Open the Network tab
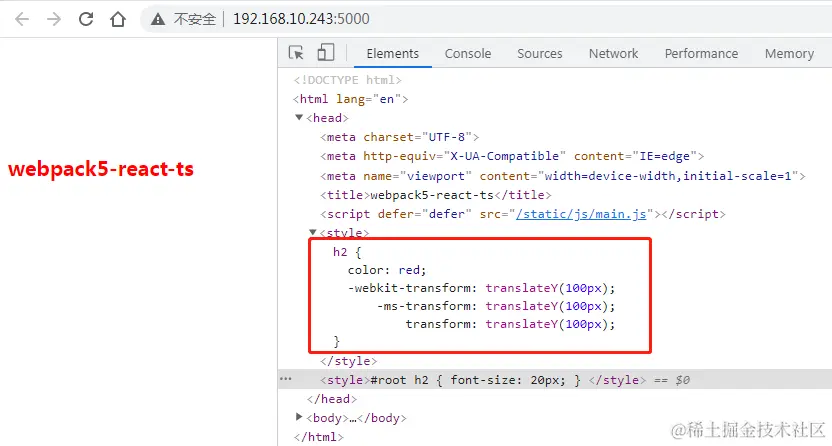The width and height of the screenshot is (832, 446). [x=613, y=54]
